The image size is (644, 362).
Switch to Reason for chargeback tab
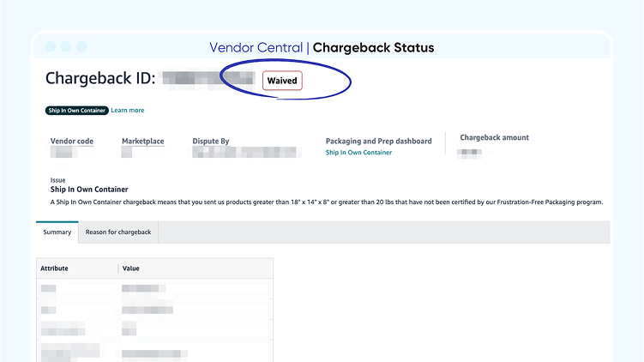pos(118,232)
